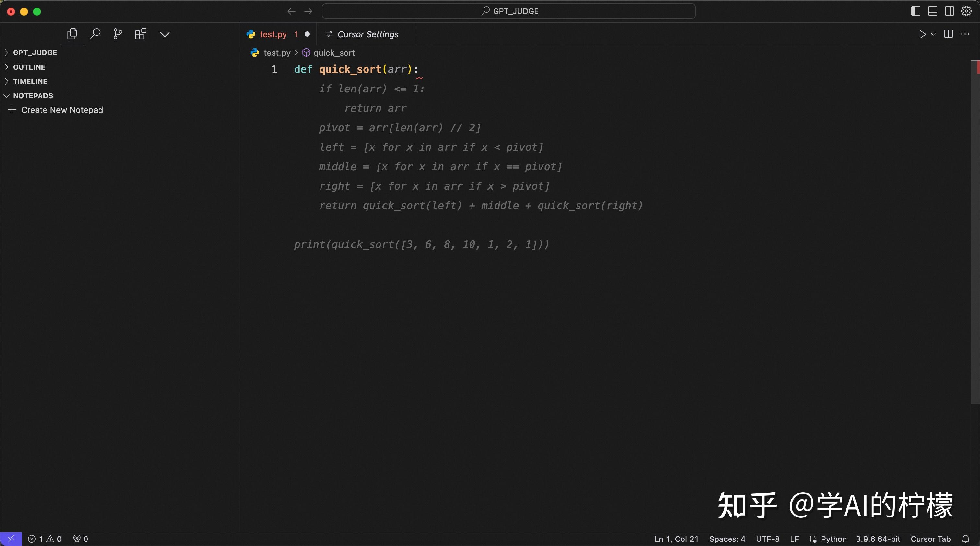Toggle the bottom panel visibility
Image resolution: width=980 pixels, height=546 pixels.
pyautogui.click(x=932, y=11)
